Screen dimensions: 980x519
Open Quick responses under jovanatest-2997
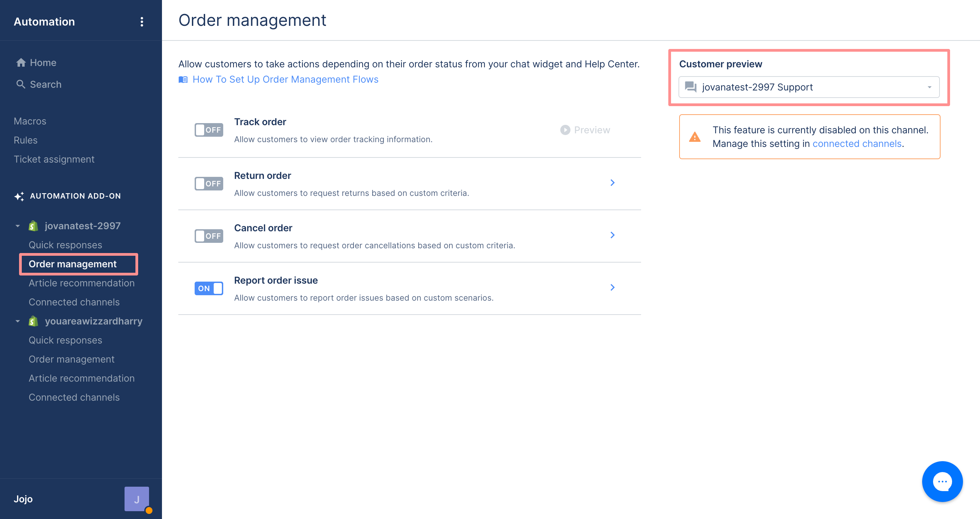pos(65,245)
